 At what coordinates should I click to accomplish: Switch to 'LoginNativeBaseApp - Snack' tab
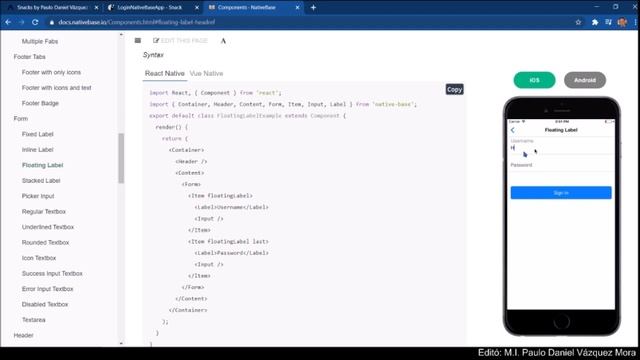pyautogui.click(x=150, y=7)
